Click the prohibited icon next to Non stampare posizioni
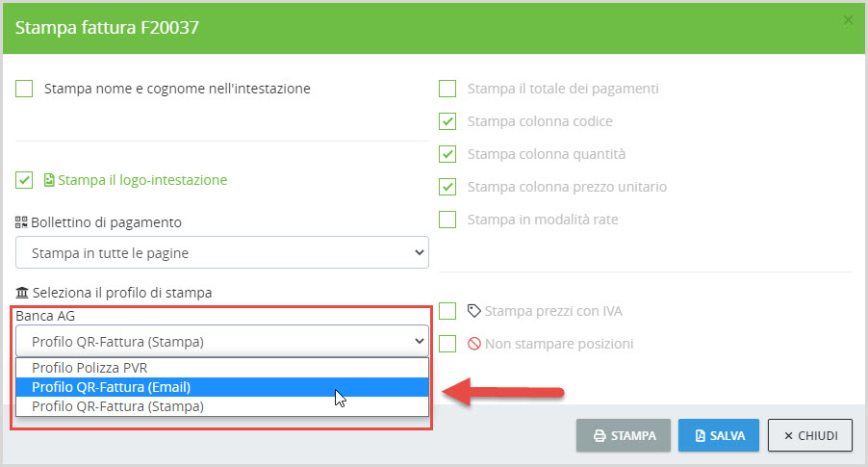This screenshot has height=467, width=868. (x=473, y=344)
